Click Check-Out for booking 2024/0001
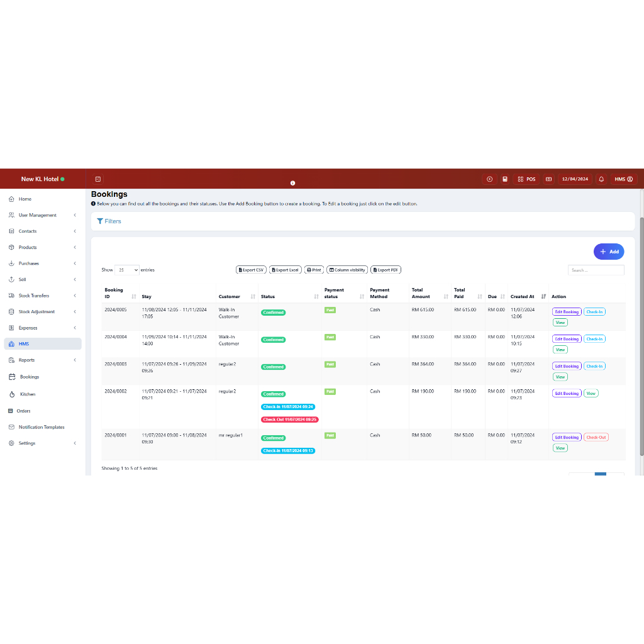The height and width of the screenshot is (644, 644). (x=596, y=438)
